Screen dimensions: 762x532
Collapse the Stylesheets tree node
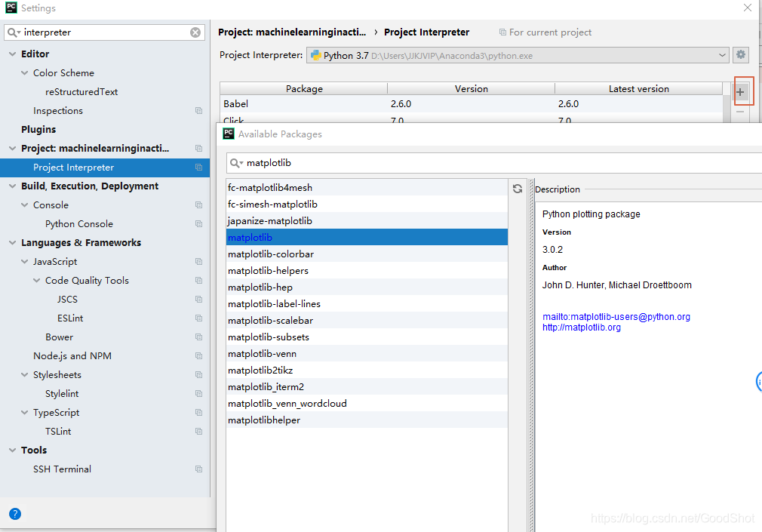[25, 375]
